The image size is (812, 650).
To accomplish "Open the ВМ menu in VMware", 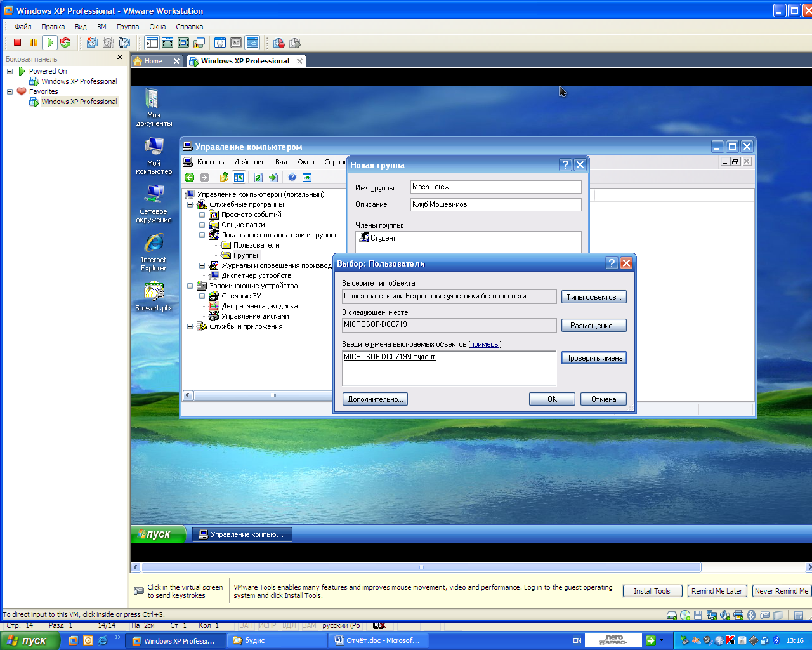I will tap(101, 27).
